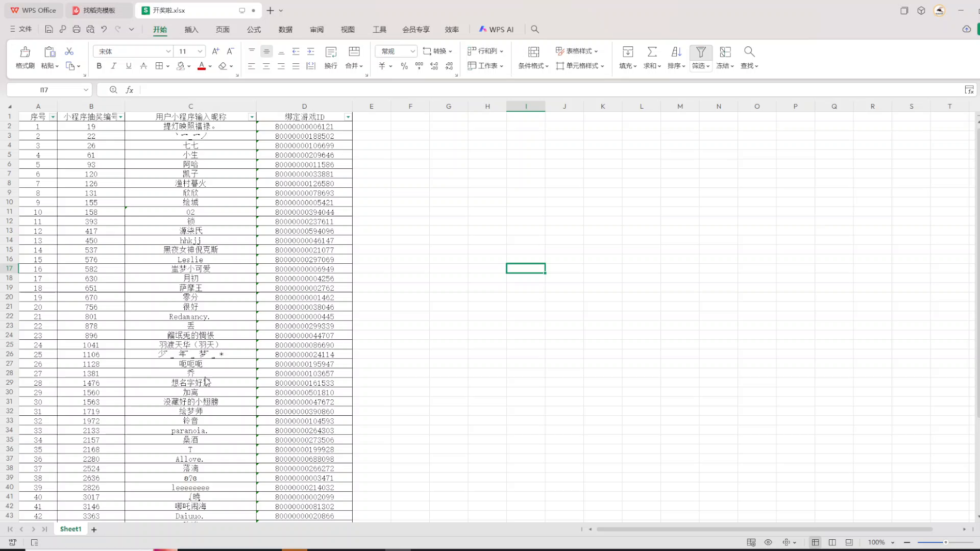Click the search magnifier beside WPS AI
The image size is (980, 551).
click(x=535, y=30)
